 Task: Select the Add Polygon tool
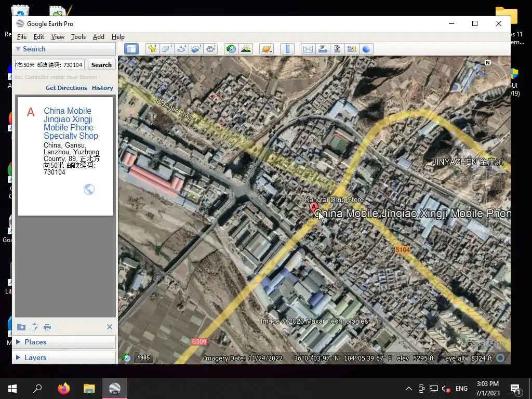pyautogui.click(x=167, y=49)
